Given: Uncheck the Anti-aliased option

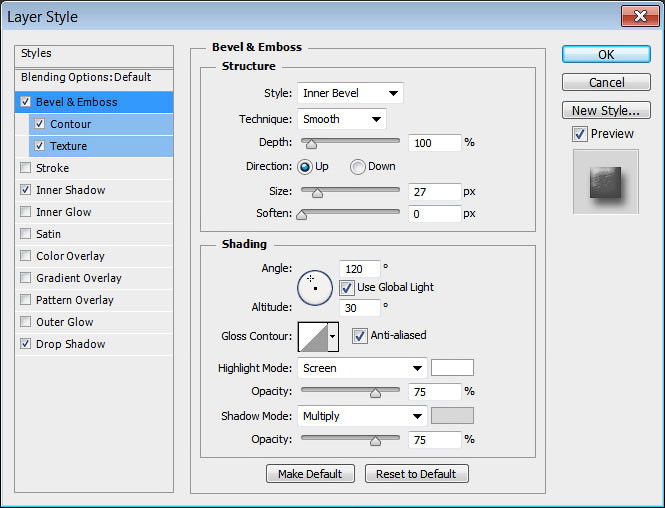Looking at the screenshot, I should click(359, 336).
